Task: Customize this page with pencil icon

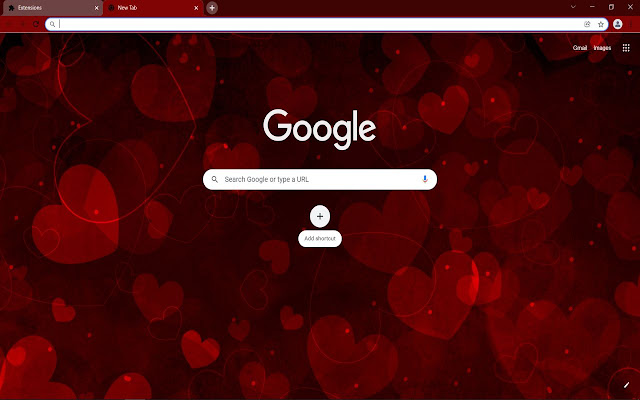Action: (x=626, y=385)
